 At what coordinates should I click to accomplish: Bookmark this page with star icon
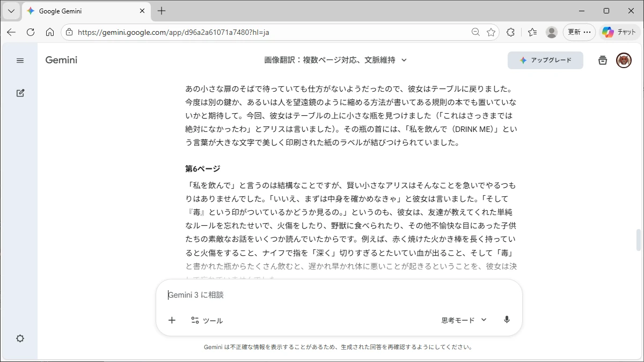[491, 32]
